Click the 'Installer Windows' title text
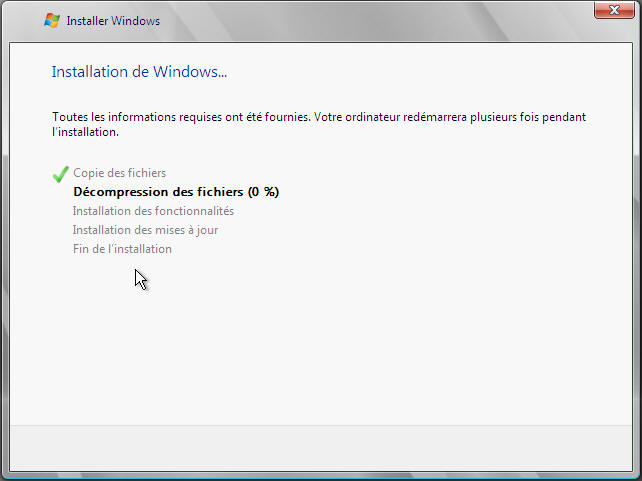 pyautogui.click(x=113, y=21)
